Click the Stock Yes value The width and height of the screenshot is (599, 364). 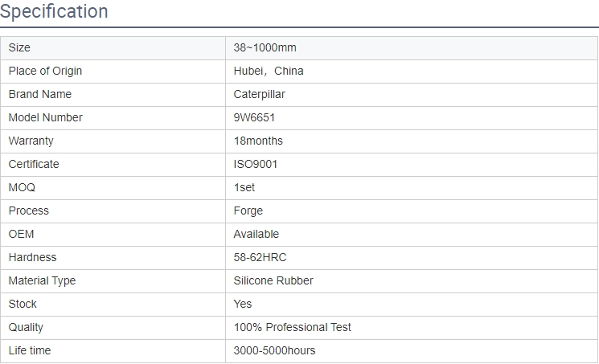[243, 304]
